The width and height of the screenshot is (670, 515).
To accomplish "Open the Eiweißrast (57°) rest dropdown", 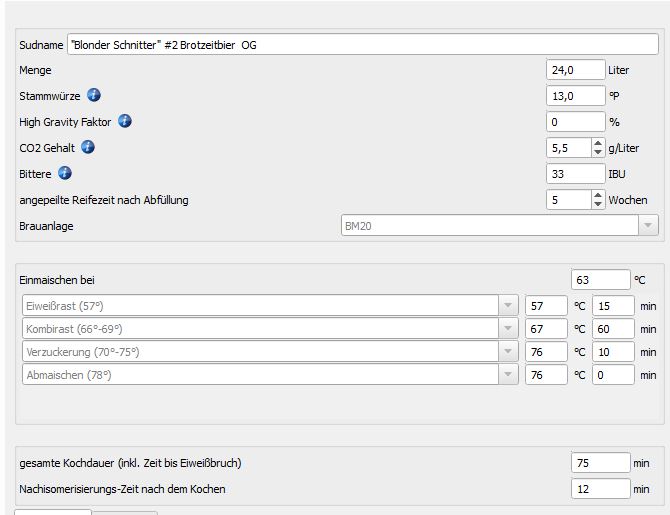I will tap(509, 305).
